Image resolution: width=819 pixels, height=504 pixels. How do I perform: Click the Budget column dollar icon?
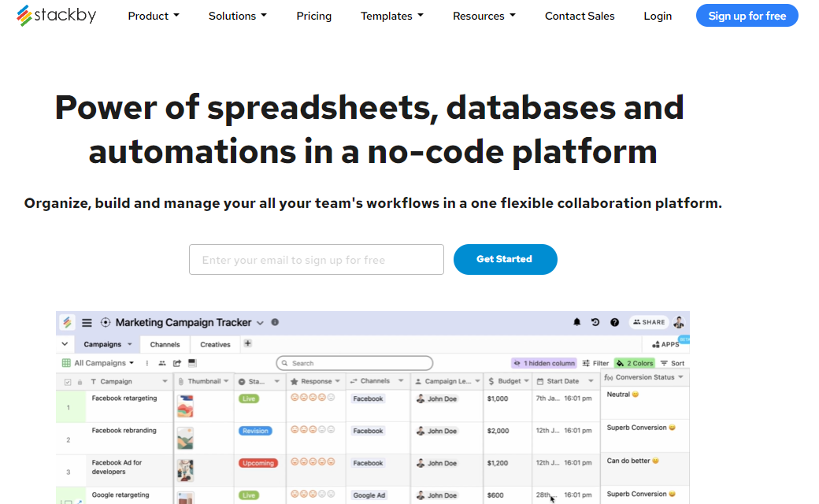tap(491, 381)
